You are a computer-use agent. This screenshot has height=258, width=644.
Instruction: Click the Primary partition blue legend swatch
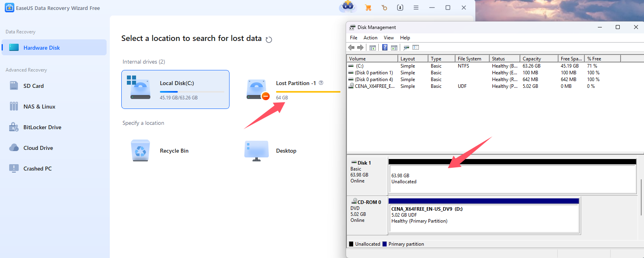click(385, 244)
